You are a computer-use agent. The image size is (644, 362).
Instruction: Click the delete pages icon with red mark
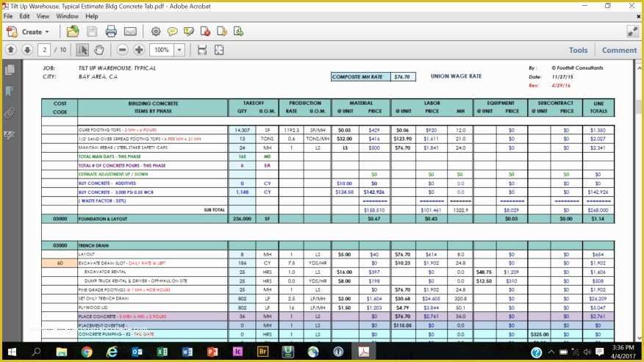[x=205, y=32]
